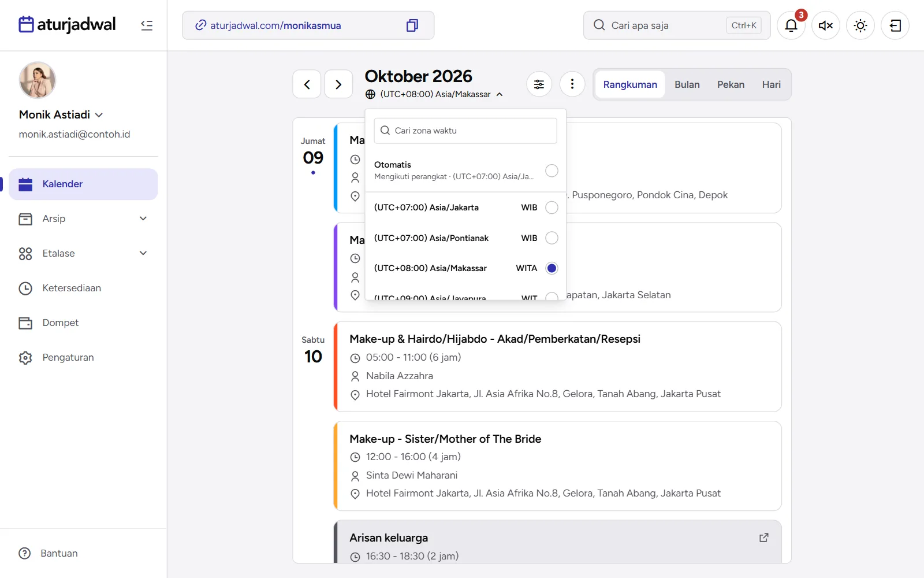Select Asia/Makassar WITA radio option
The width and height of the screenshot is (924, 578).
pyautogui.click(x=552, y=268)
